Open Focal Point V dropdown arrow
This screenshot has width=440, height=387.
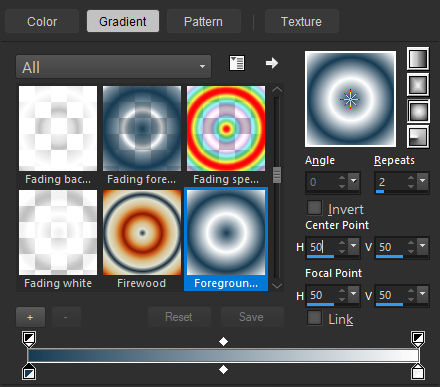coord(423,295)
